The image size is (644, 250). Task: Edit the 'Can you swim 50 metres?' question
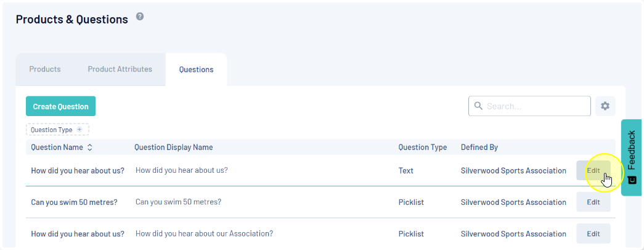point(593,202)
